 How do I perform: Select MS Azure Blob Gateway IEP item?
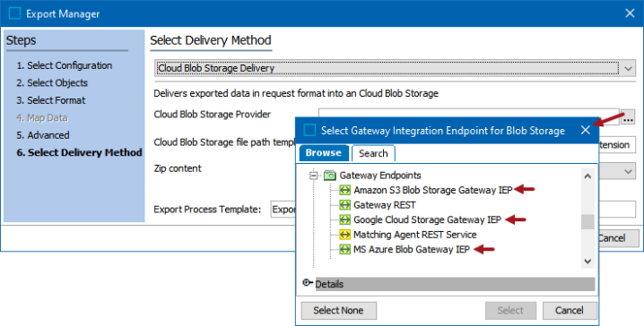[411, 249]
